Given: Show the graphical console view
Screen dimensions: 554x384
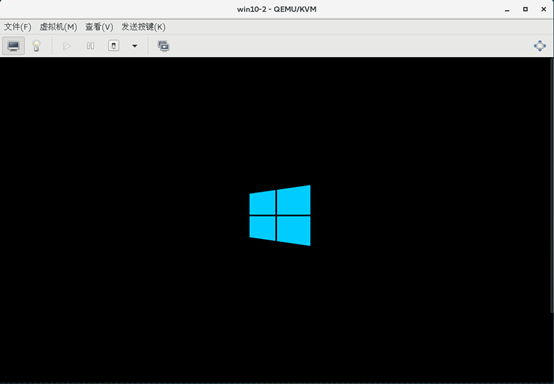Looking at the screenshot, I should [13, 46].
